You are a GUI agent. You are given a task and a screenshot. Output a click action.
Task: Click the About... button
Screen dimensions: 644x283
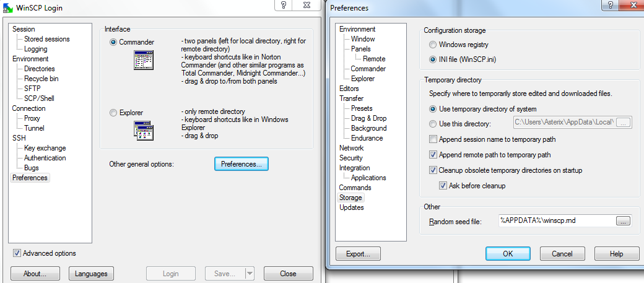click(35, 274)
